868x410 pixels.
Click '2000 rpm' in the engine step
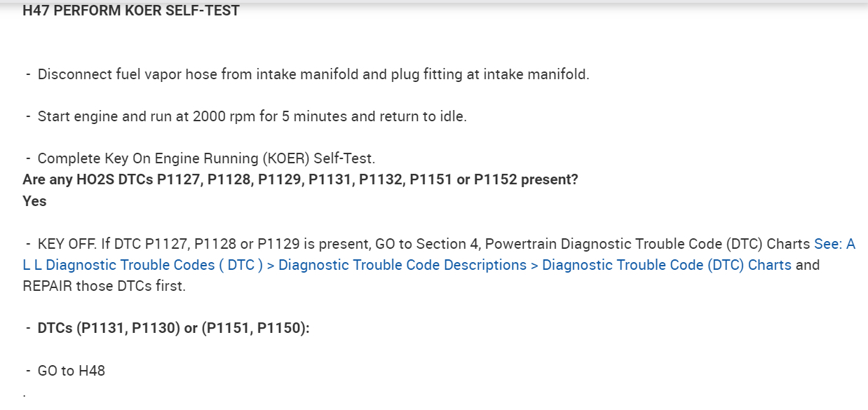point(224,116)
